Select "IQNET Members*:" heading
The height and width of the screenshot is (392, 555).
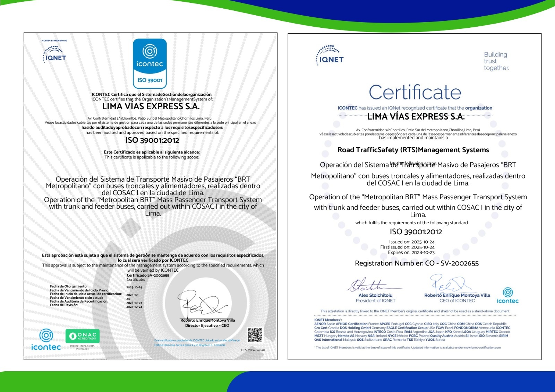point(328,320)
